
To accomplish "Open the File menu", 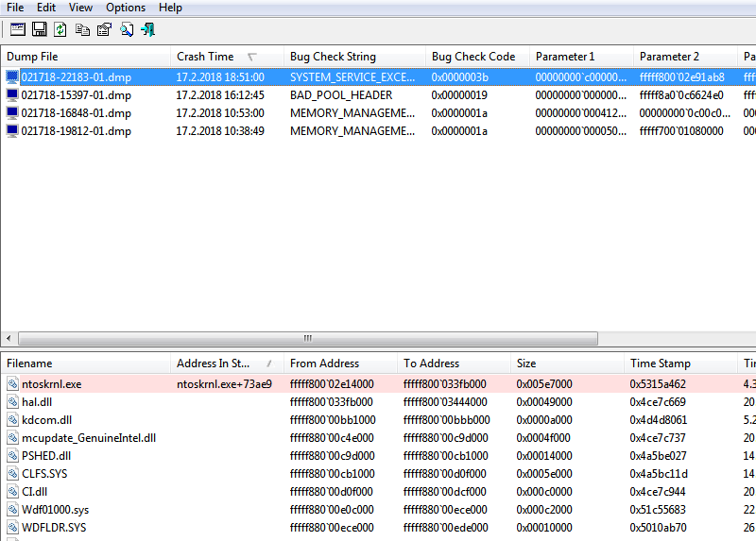I will pyautogui.click(x=15, y=8).
